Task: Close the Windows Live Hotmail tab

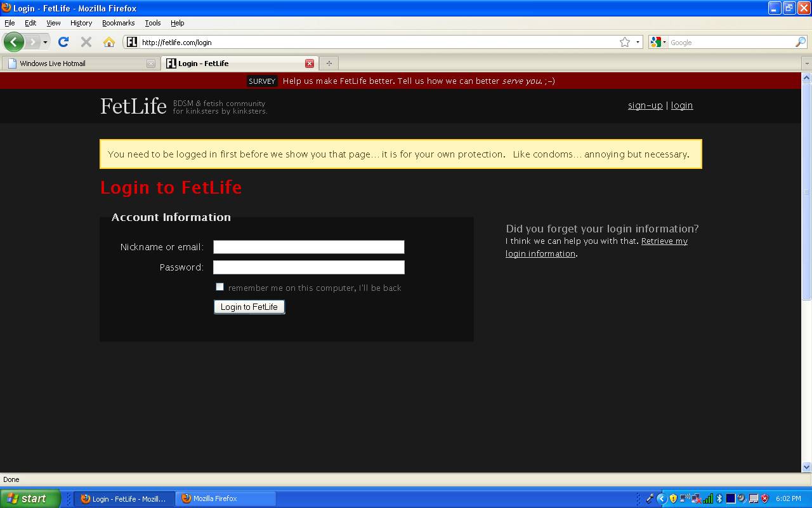Action: [x=150, y=63]
